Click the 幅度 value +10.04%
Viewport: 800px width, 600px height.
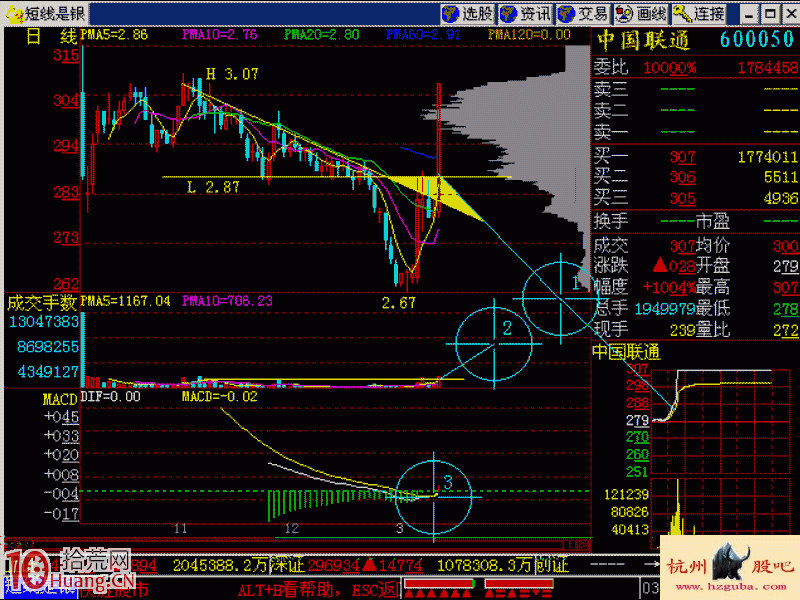[x=669, y=287]
